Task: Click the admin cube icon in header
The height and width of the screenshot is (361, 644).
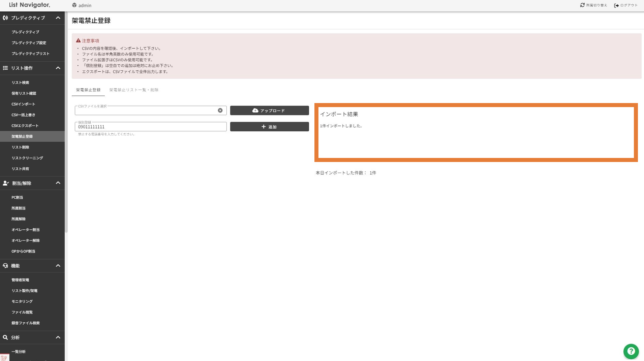Action: pos(74,5)
